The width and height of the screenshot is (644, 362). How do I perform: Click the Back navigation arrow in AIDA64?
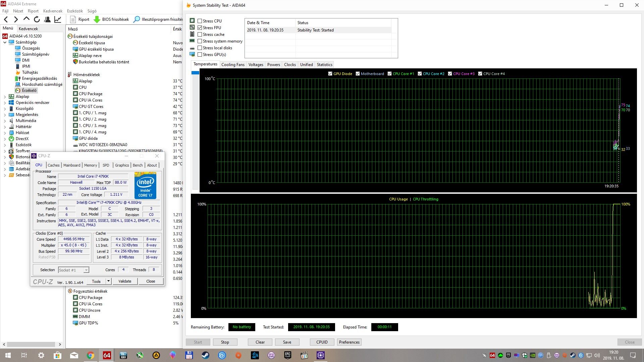[6, 19]
